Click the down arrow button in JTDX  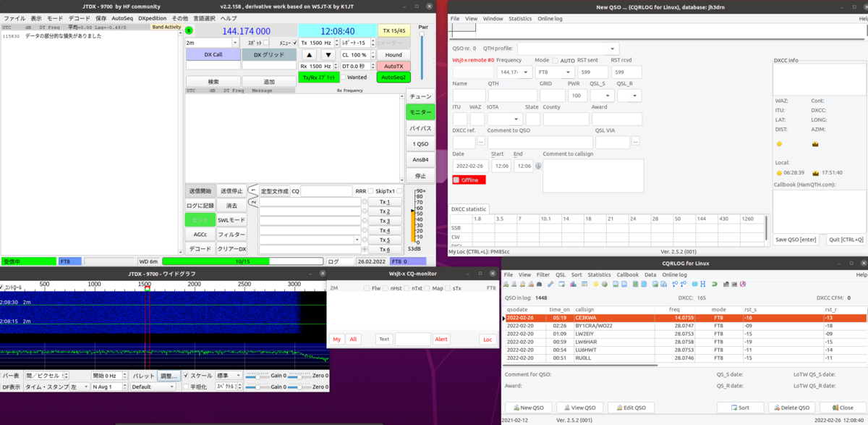pyautogui.click(x=328, y=55)
